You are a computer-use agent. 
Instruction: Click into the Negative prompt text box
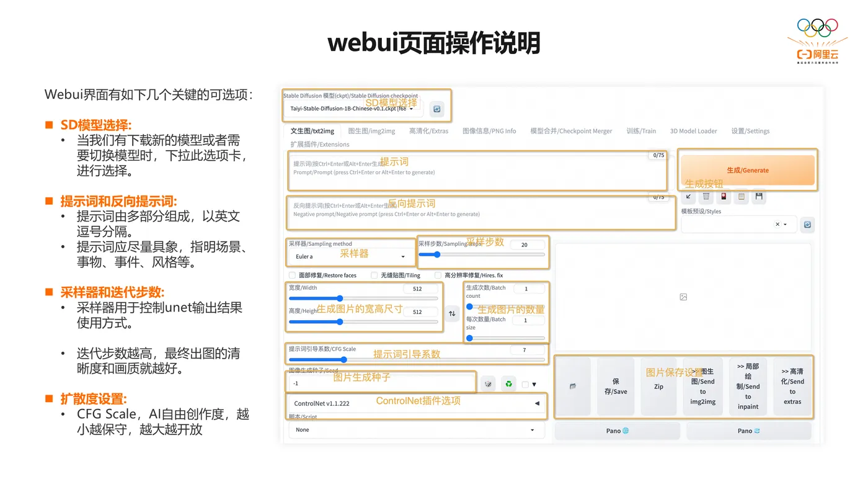pyautogui.click(x=481, y=212)
